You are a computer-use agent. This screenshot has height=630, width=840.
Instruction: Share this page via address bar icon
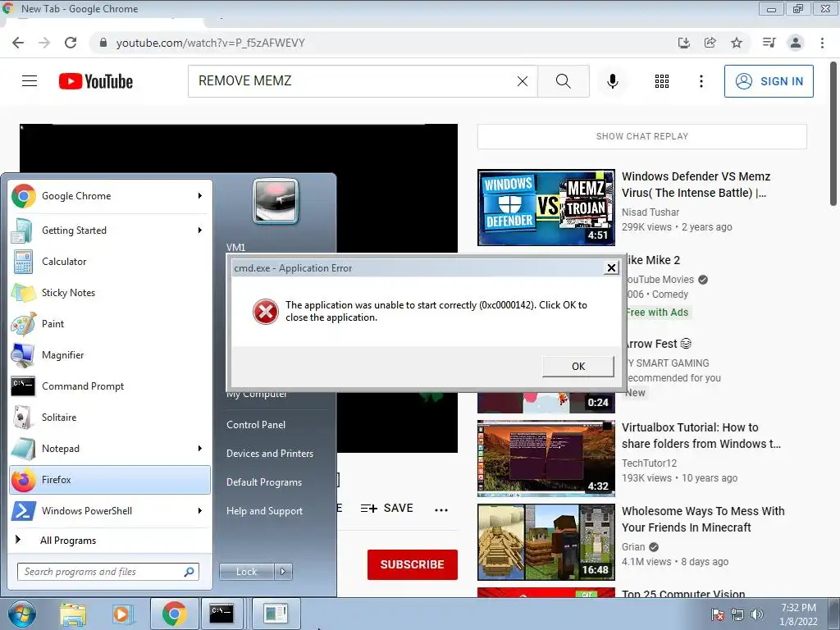pyautogui.click(x=710, y=43)
